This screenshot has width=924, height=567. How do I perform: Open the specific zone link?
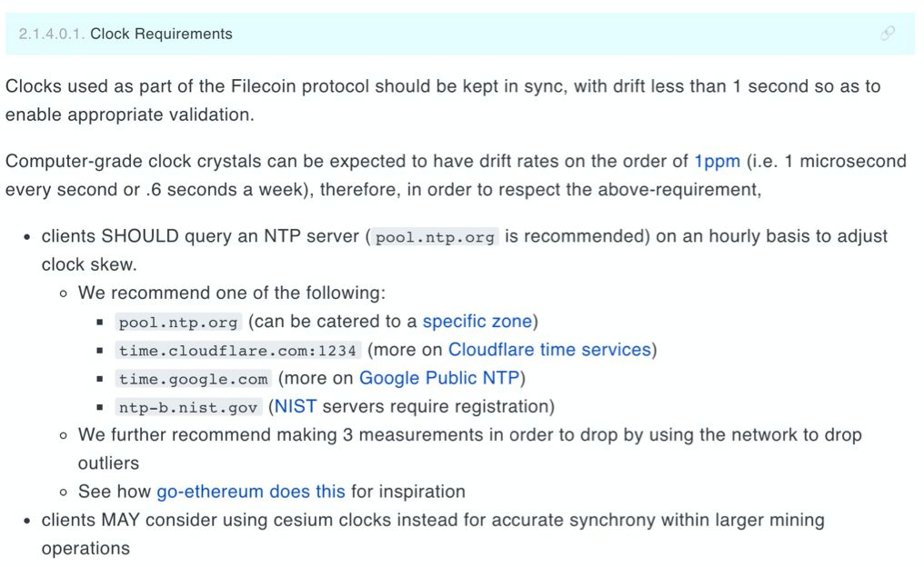tap(477, 322)
